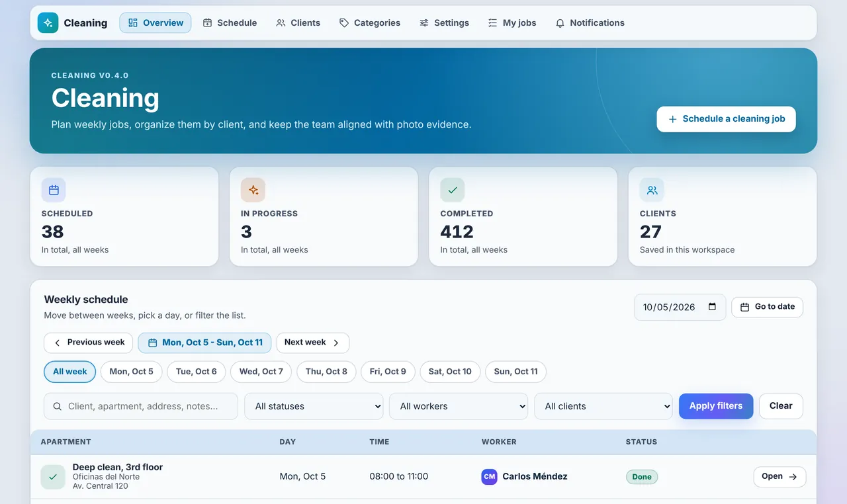Image resolution: width=847 pixels, height=504 pixels.
Task: Select the Wed, Oct 7 day pill
Action: pyautogui.click(x=261, y=372)
